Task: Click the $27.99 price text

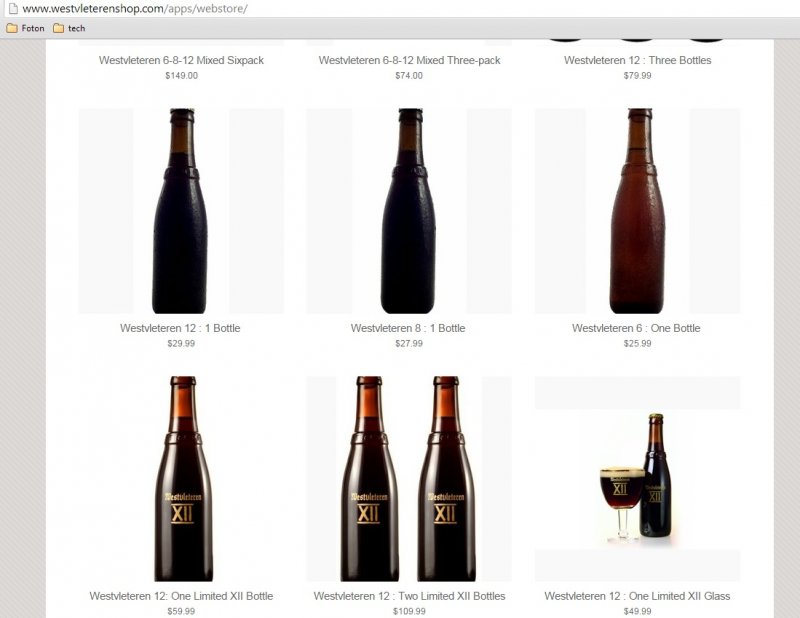Action: pos(409,343)
